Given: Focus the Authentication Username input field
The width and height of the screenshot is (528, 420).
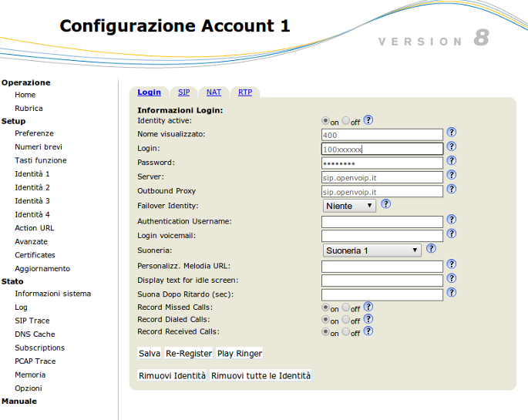Looking at the screenshot, I should click(382, 222).
